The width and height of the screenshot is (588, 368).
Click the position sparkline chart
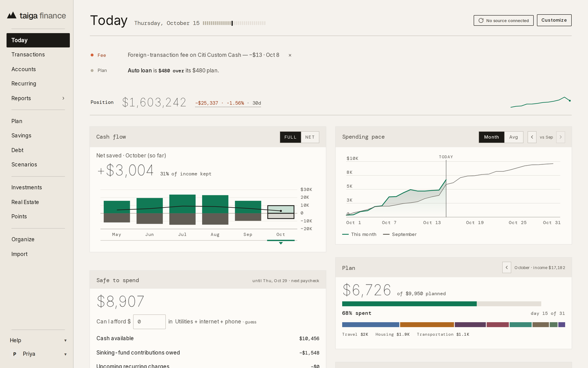(541, 102)
